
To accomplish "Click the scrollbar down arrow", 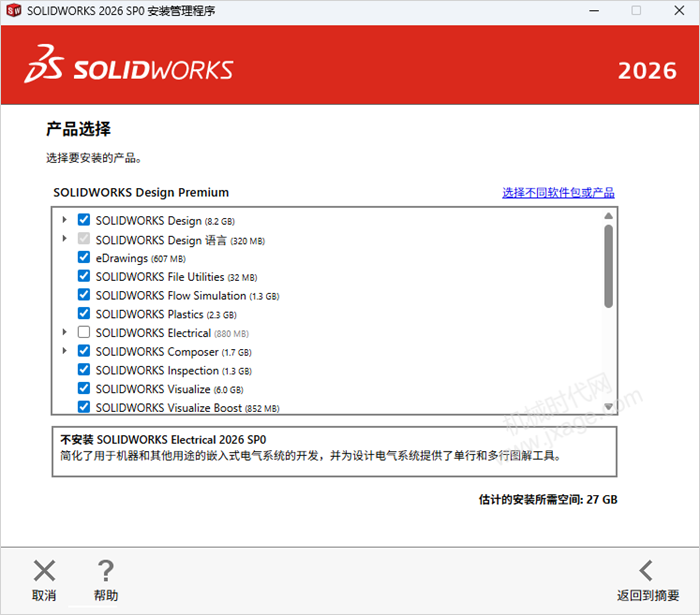I will tap(608, 406).
